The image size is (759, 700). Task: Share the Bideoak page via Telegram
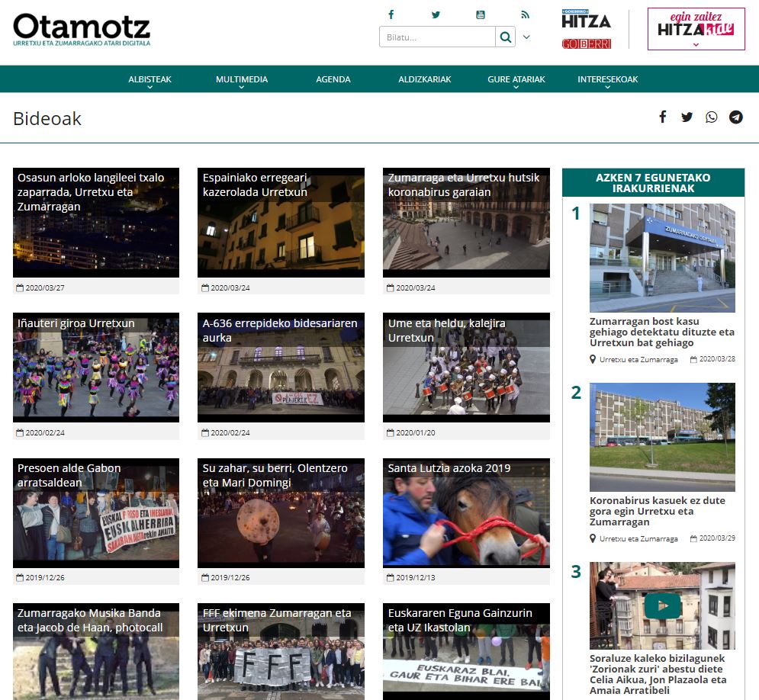point(735,117)
